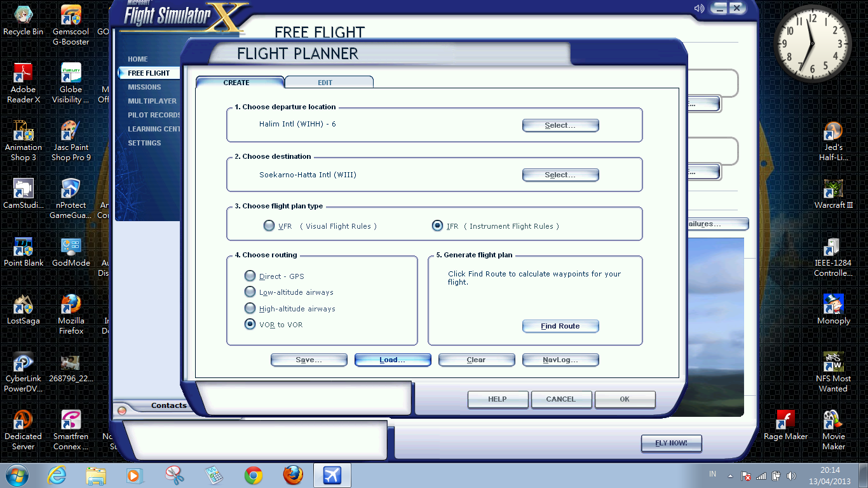Image resolution: width=868 pixels, height=488 pixels.
Task: Click CANCEL in the Flight Planner dialog
Action: [x=561, y=400]
